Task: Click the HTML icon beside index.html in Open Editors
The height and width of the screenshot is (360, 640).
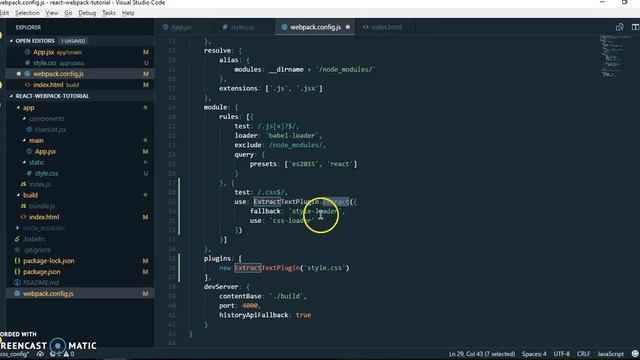Action: (x=27, y=85)
